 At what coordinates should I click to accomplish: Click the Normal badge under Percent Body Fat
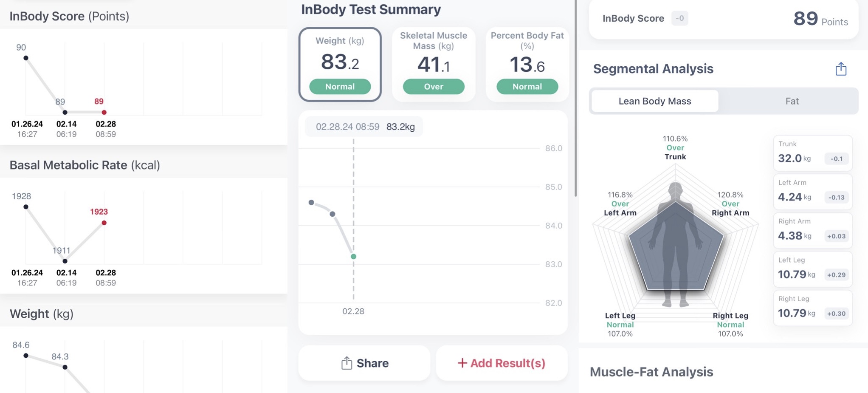[x=527, y=86]
